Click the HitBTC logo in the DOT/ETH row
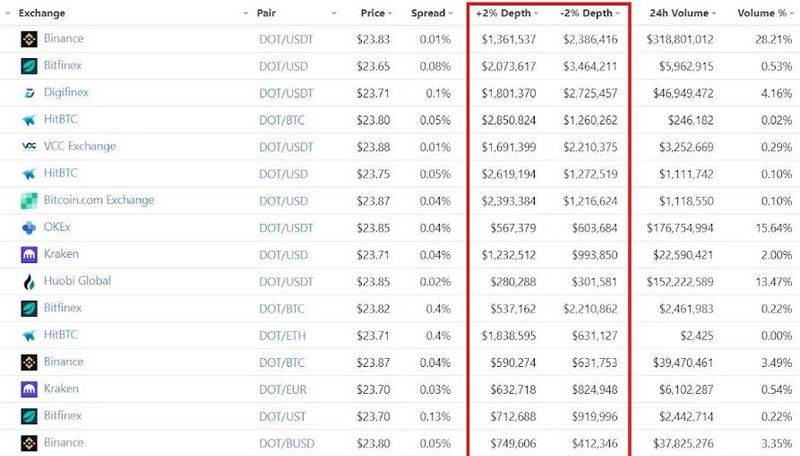This screenshot has height=456, width=800. pyautogui.click(x=29, y=336)
